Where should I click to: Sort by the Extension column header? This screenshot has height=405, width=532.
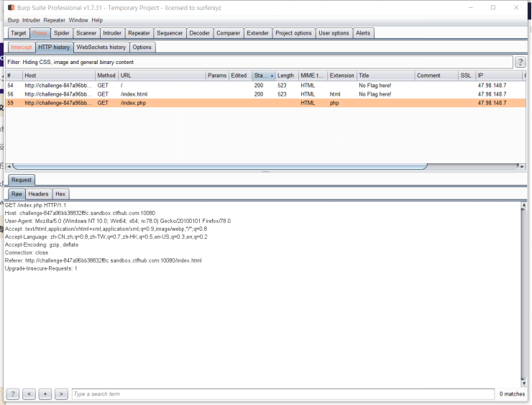[342, 76]
